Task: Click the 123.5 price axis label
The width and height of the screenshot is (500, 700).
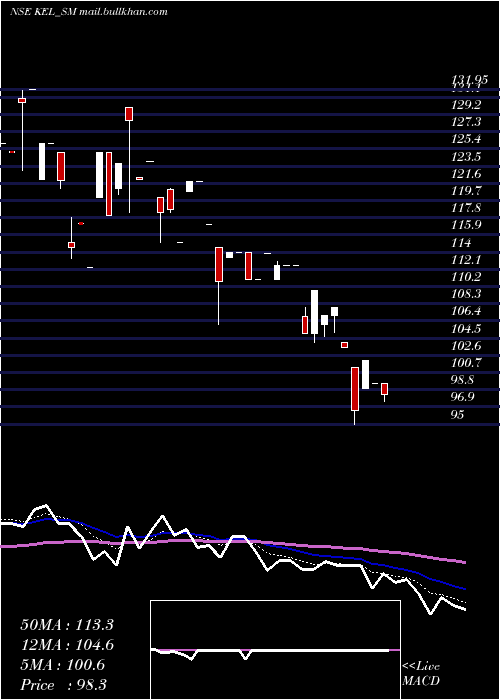Action: 466,157
